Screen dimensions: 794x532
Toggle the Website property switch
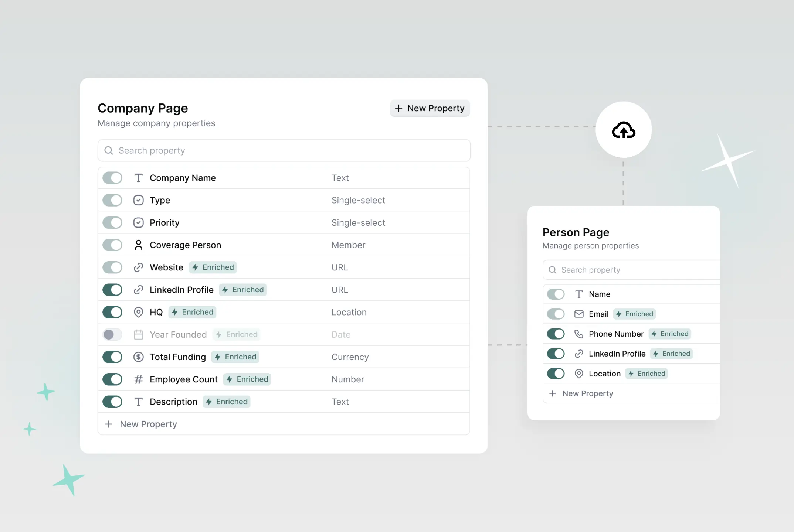(x=112, y=267)
